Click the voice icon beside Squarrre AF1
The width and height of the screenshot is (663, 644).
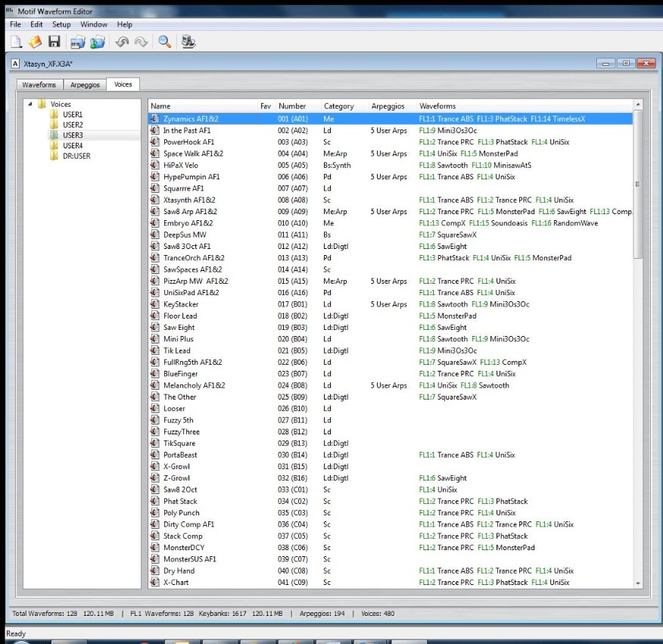155,188
